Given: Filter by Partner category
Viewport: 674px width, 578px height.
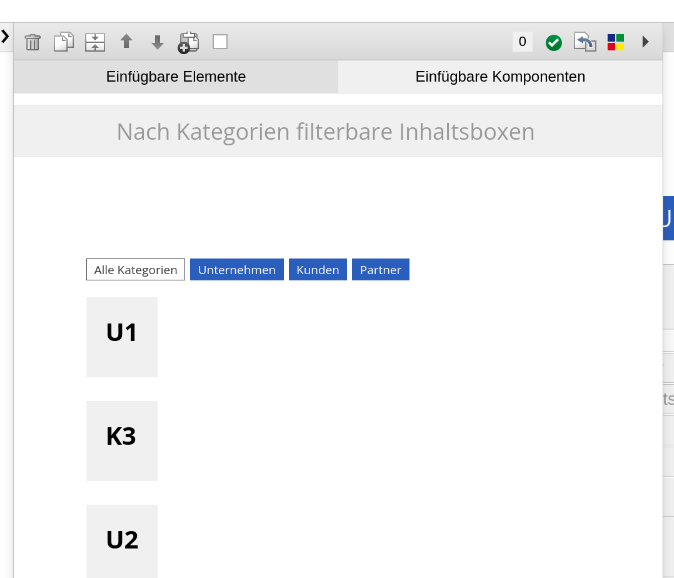Looking at the screenshot, I should [380, 269].
